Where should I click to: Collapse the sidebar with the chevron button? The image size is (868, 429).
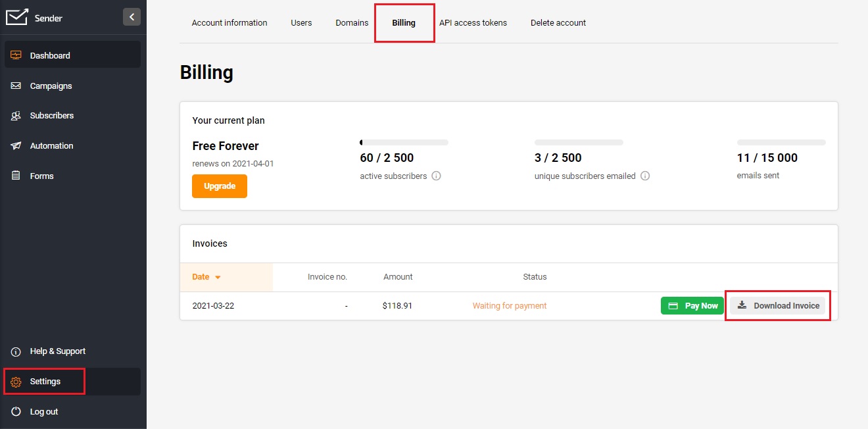(x=132, y=17)
